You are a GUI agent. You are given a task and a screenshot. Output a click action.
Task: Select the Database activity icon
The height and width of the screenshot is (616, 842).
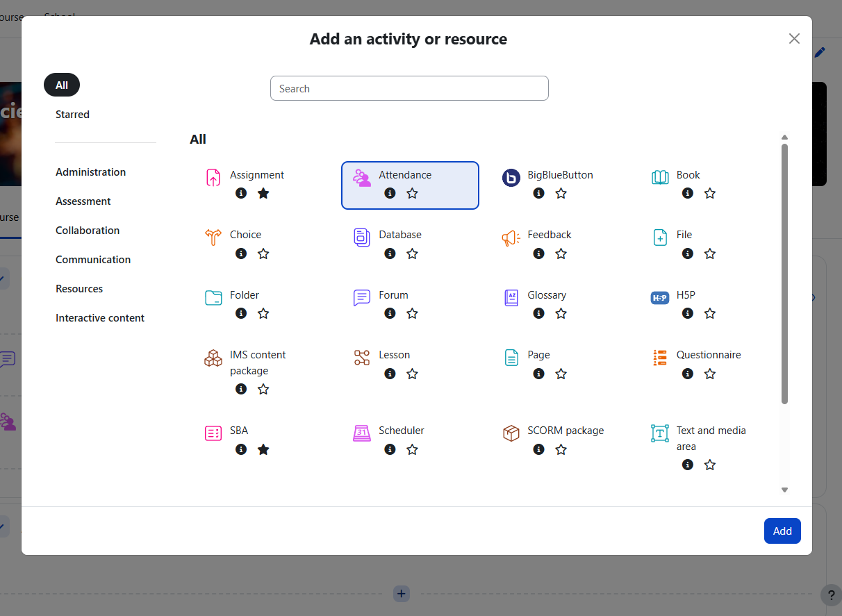(x=362, y=238)
